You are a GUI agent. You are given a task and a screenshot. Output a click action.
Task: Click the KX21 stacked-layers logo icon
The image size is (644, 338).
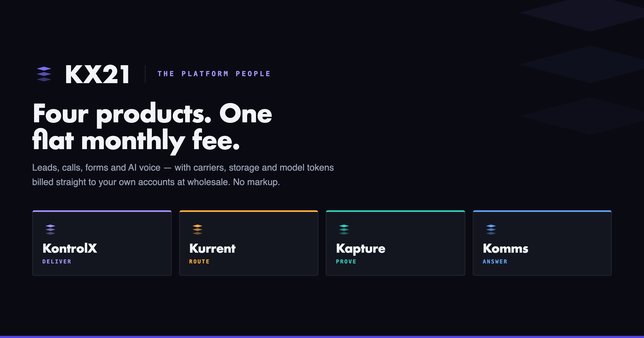[x=44, y=74]
